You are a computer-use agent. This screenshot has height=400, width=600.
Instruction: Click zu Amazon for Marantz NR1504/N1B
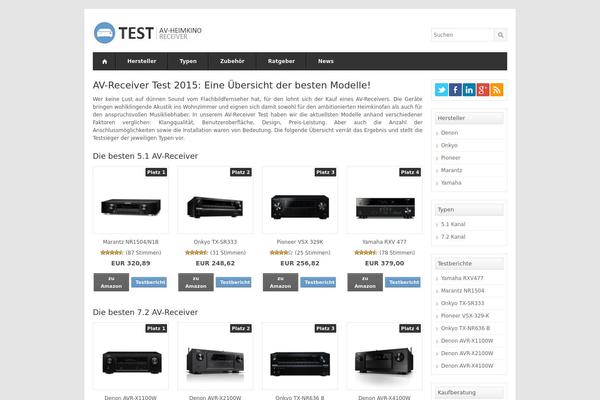tap(111, 282)
